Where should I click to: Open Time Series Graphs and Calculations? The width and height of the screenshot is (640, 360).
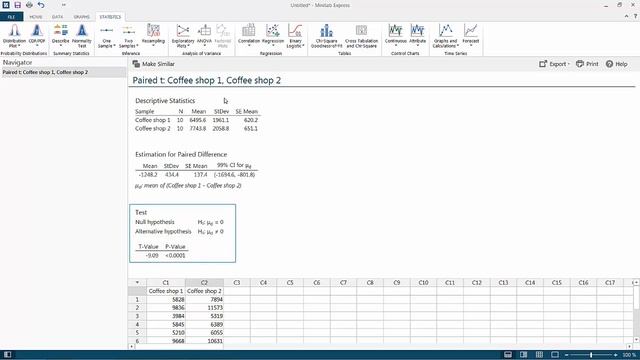point(445,36)
